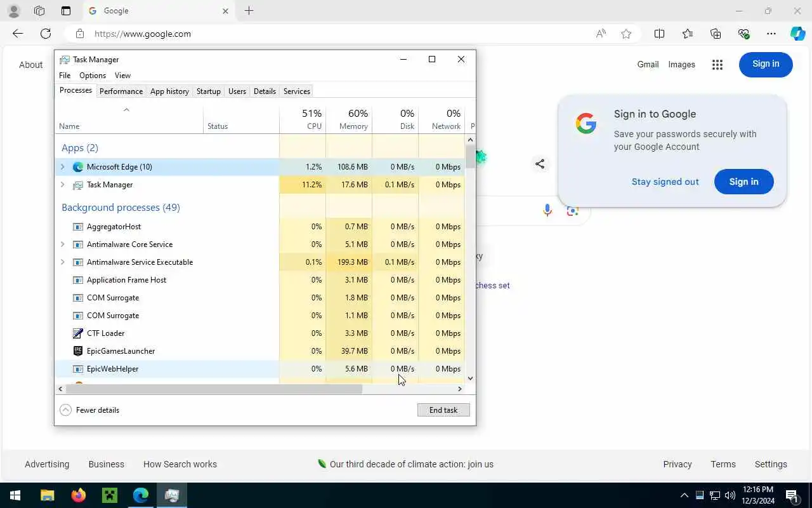Expand Antimalware Service Executable row
Viewport: 812px width, 508px height.
[62, 262]
